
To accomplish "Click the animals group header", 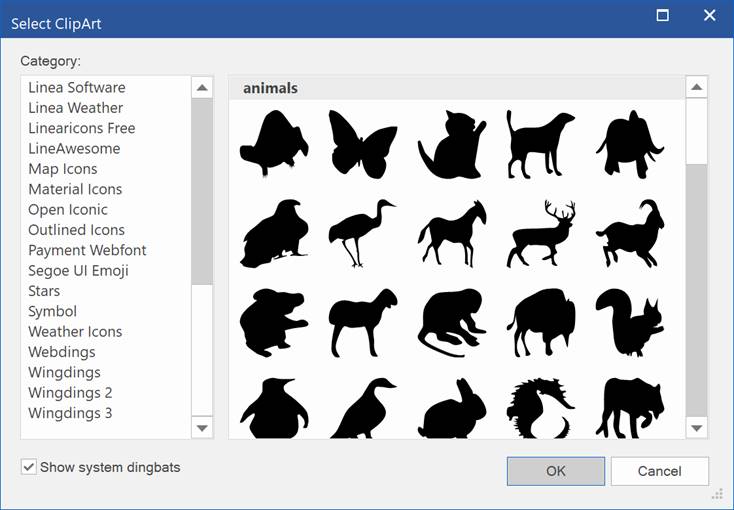I will (x=457, y=88).
